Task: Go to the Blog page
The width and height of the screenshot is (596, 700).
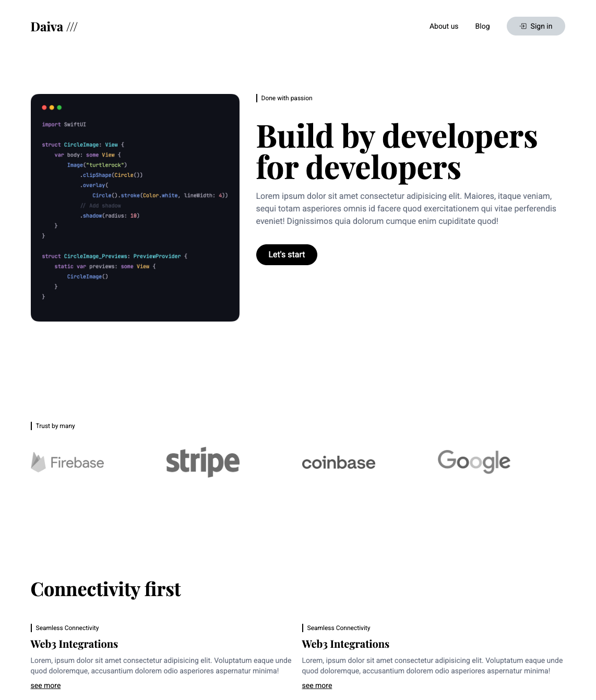Action: (x=482, y=26)
